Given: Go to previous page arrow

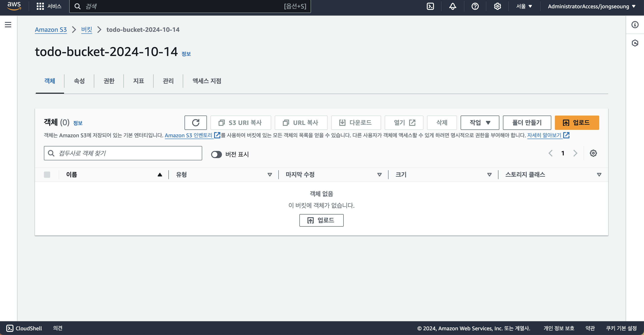Looking at the screenshot, I should (550, 153).
